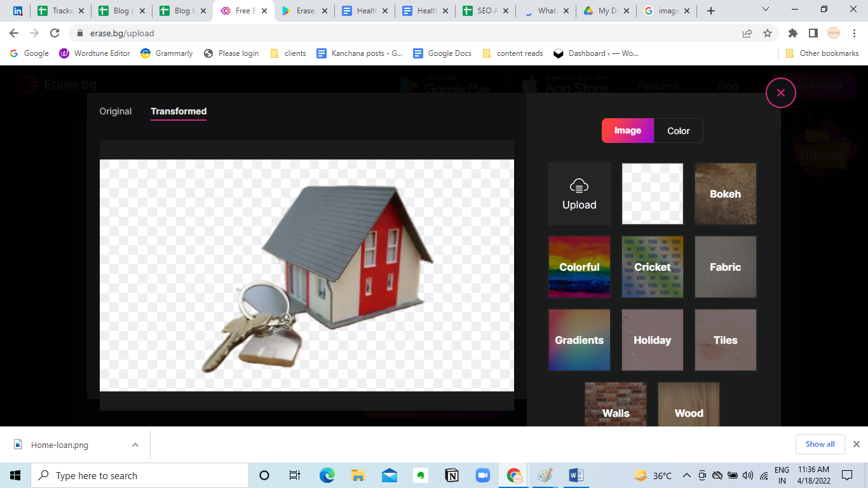Expand the Home-loan.png download options chevron
Viewport: 868px width, 488px height.
click(135, 445)
